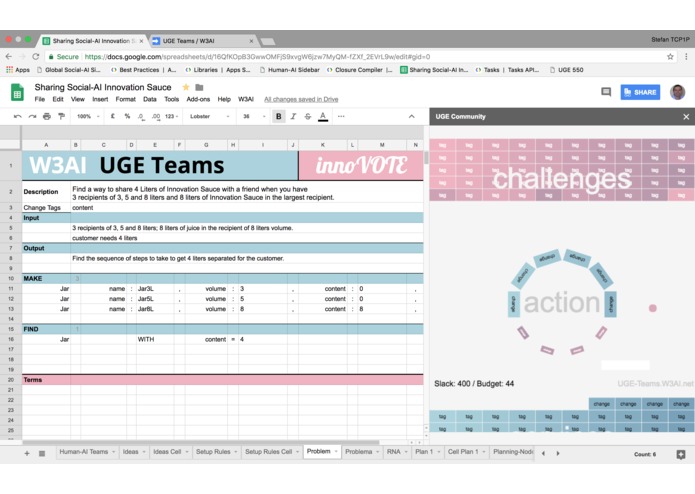Click the move-to-folder icon beside the title
Screen dimensions: 695x494
point(199,87)
